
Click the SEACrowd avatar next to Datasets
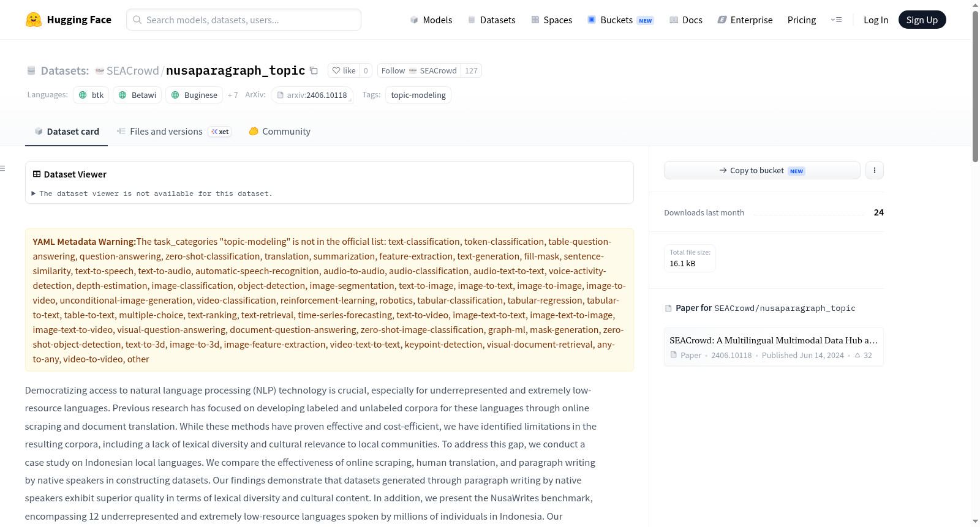(100, 71)
